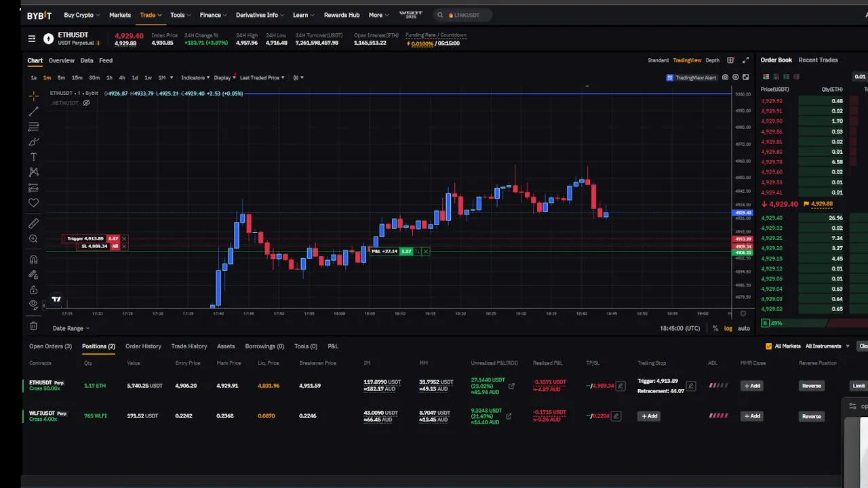Open the Recent Trades tab
The height and width of the screenshot is (488, 868).
(x=818, y=60)
